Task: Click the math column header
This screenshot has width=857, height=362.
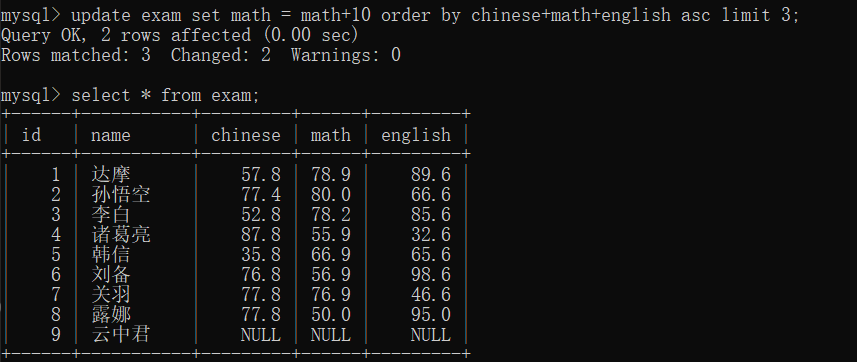Action: coord(331,135)
